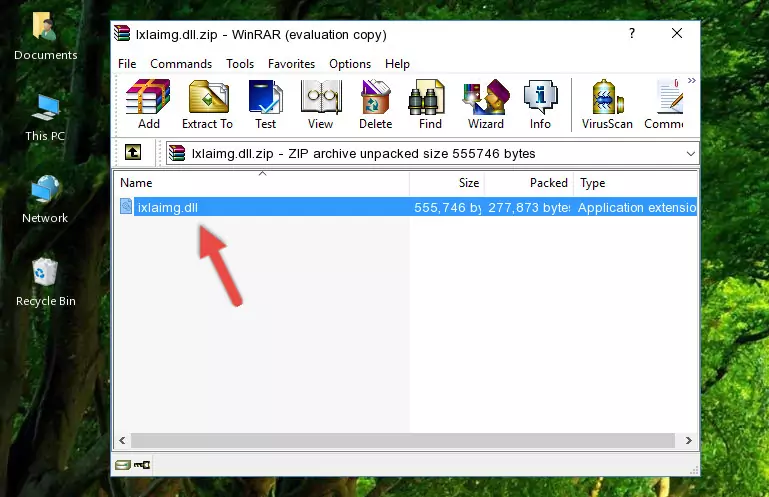Launch the Wizard tool
Image resolution: width=769 pixels, height=497 pixels.
coord(486,104)
